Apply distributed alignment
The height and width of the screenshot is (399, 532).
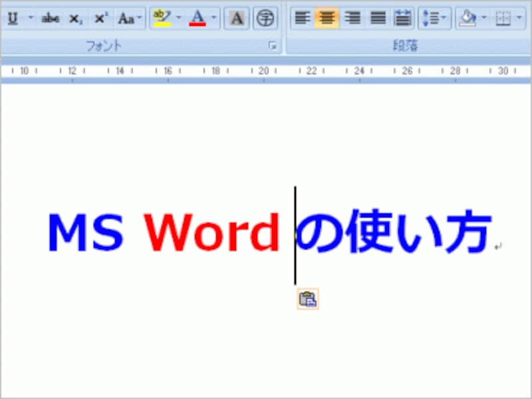coord(403,18)
